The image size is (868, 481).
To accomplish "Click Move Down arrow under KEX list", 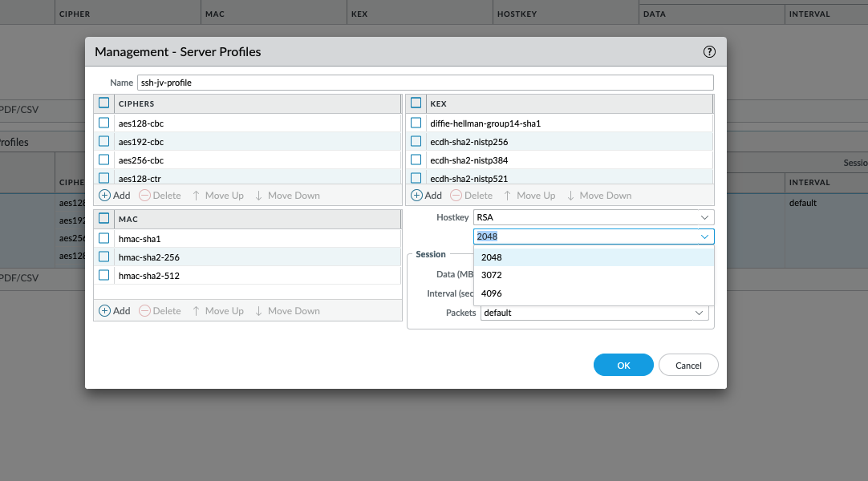I will pyautogui.click(x=570, y=196).
